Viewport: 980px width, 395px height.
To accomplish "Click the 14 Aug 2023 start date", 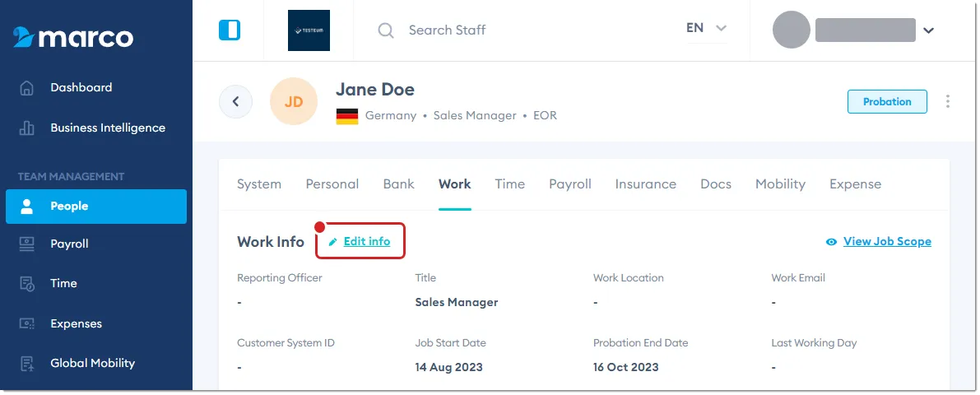I will [448, 368].
